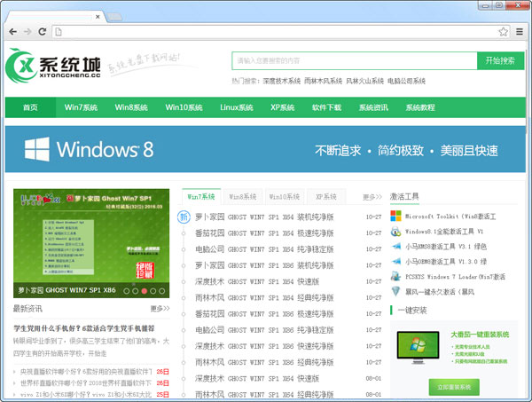Select the fifth carousel dot

point(162,291)
